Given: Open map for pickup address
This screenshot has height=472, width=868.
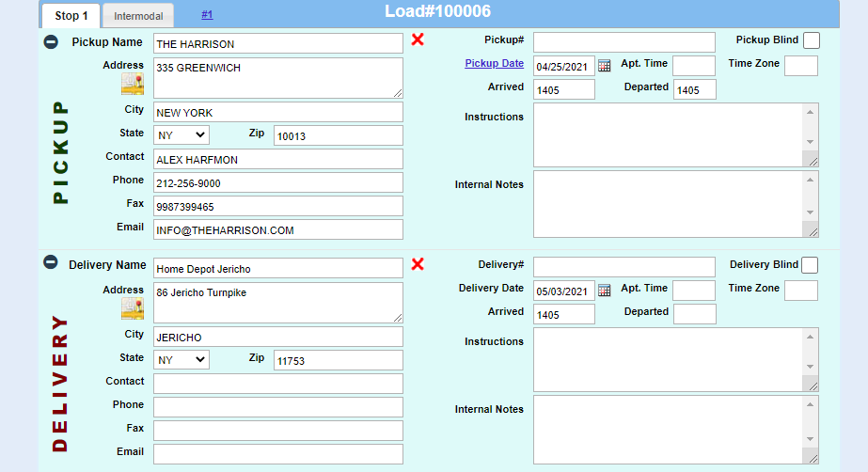Looking at the screenshot, I should pos(133,84).
